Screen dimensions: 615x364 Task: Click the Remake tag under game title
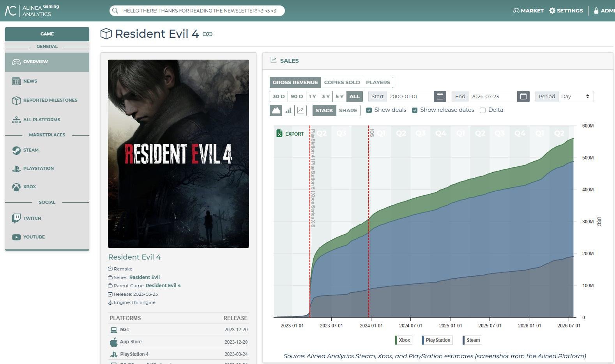123,269
